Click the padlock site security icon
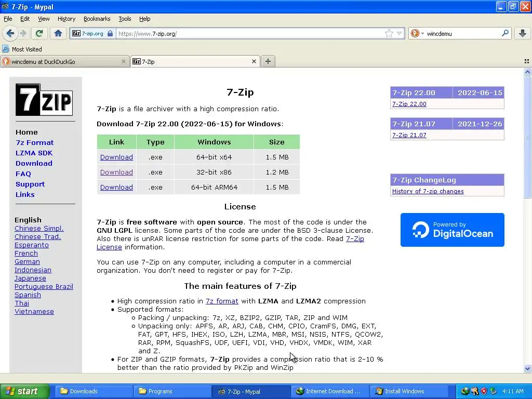The image size is (532, 399). pos(110,33)
